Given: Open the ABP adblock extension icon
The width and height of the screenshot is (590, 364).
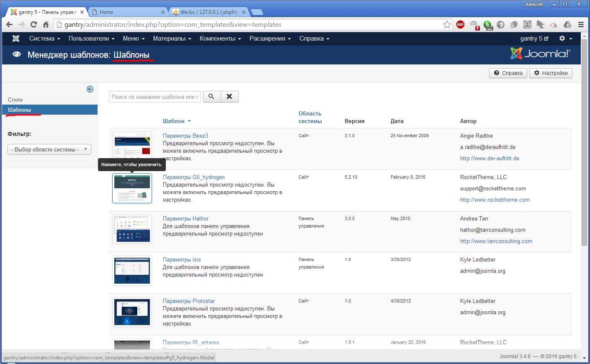Looking at the screenshot, I should 460,25.
